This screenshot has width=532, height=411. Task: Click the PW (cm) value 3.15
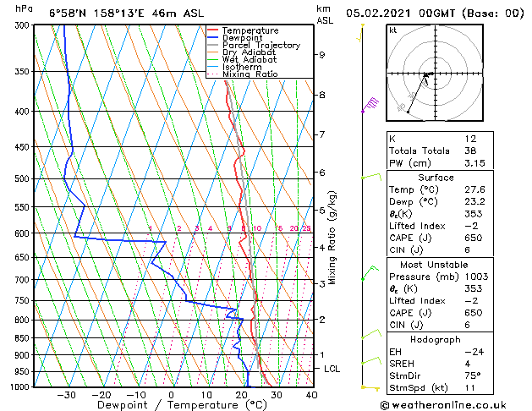[x=475, y=163]
